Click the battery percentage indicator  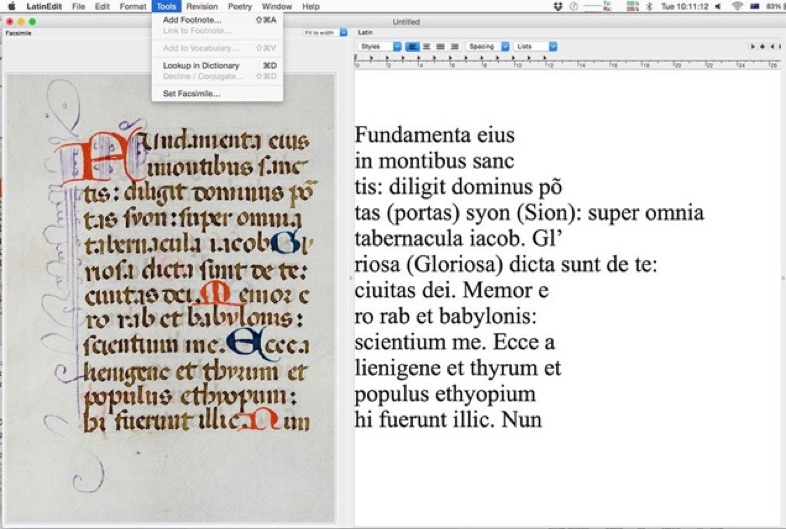tap(774, 7)
